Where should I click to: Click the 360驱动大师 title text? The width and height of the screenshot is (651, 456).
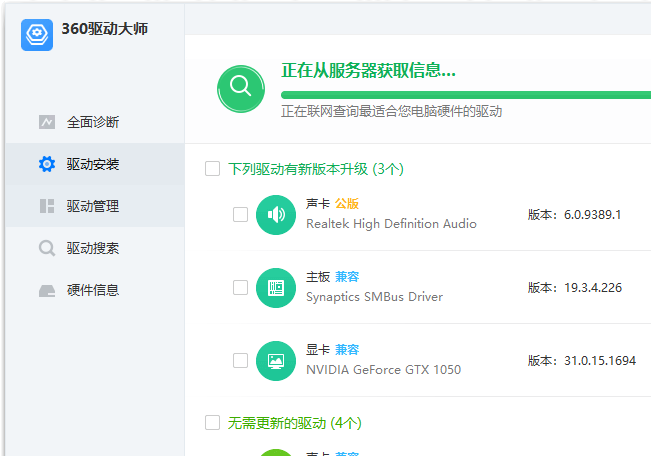pos(105,29)
